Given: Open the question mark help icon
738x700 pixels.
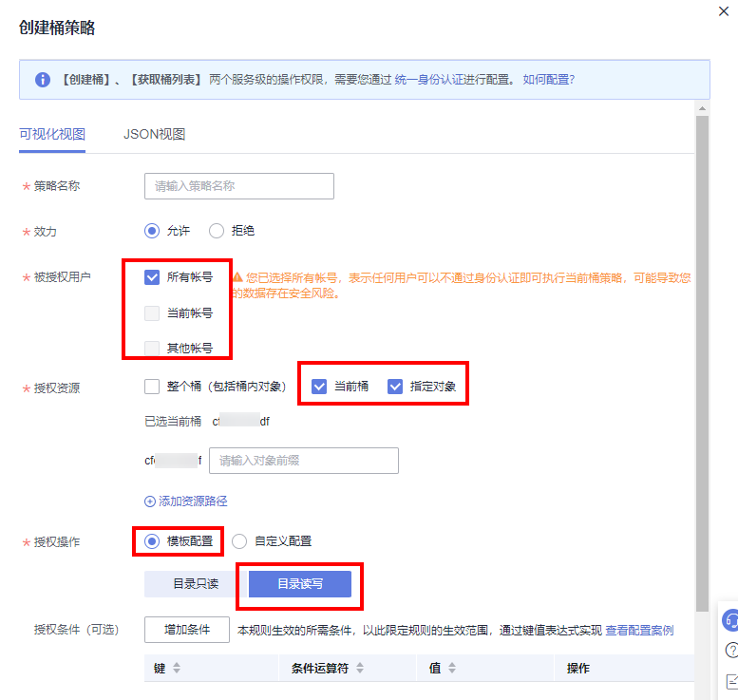Looking at the screenshot, I should pos(732,651).
